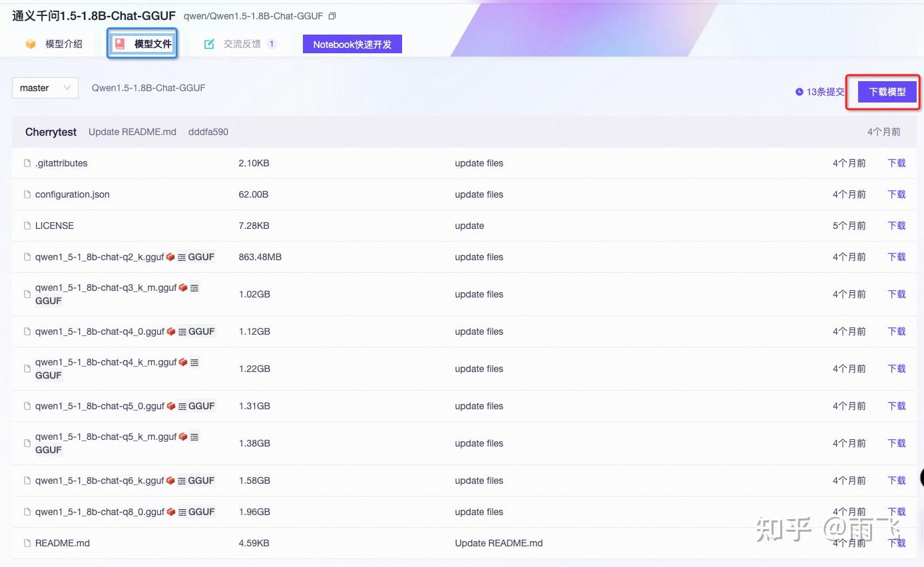Click the clock icon beside 13条提交

point(799,92)
